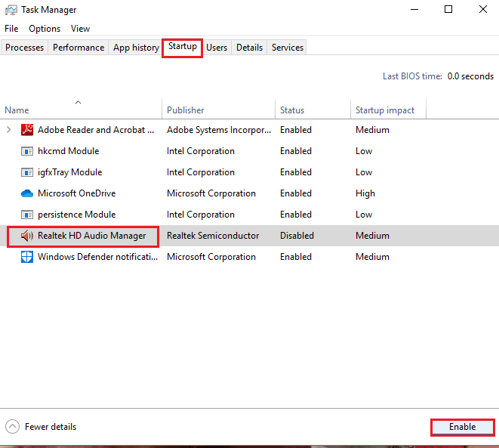Viewport: 499px width, 448px height.
Task: Collapse view with Fewer details arrow
Action: 12,427
